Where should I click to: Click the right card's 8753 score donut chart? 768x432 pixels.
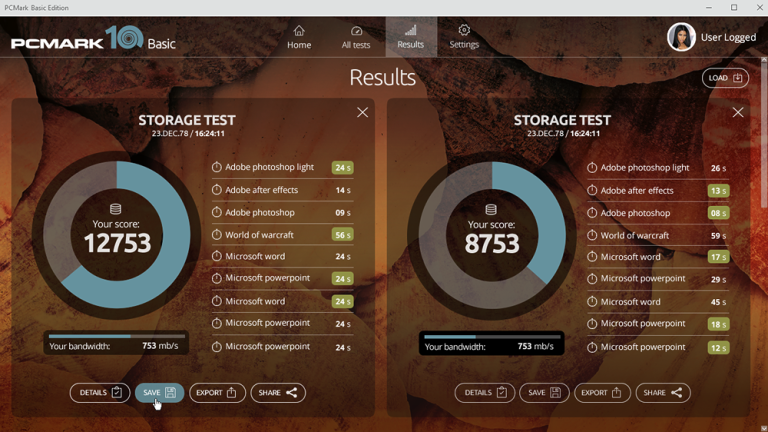492,236
